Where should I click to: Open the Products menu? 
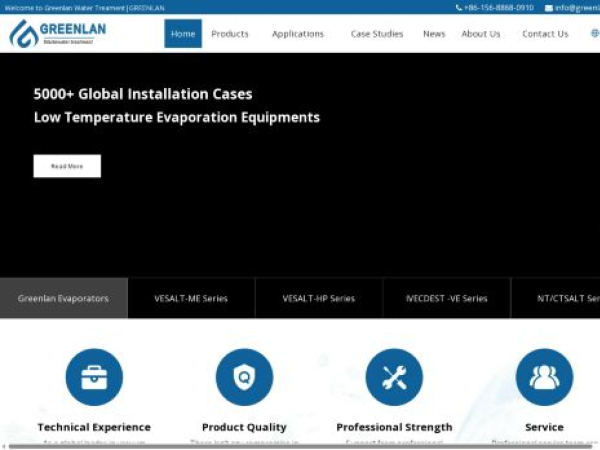[230, 34]
